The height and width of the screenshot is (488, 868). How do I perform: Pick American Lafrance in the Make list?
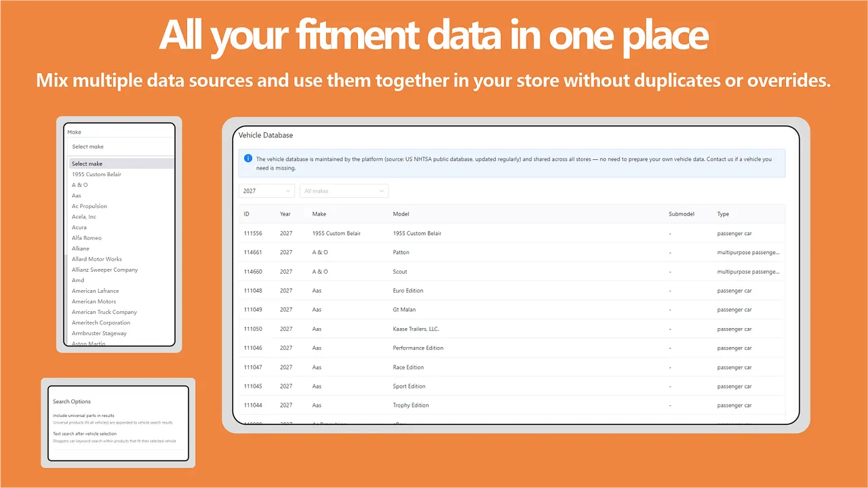coord(96,291)
